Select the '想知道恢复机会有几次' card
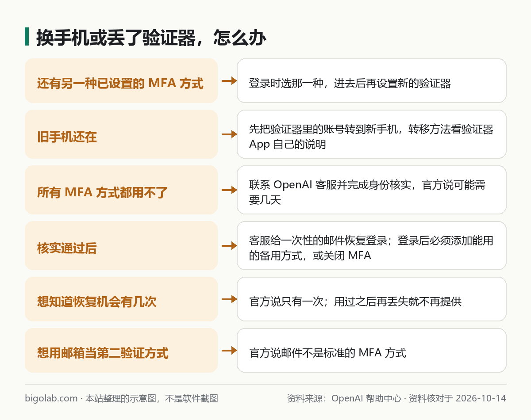 [x=121, y=299]
